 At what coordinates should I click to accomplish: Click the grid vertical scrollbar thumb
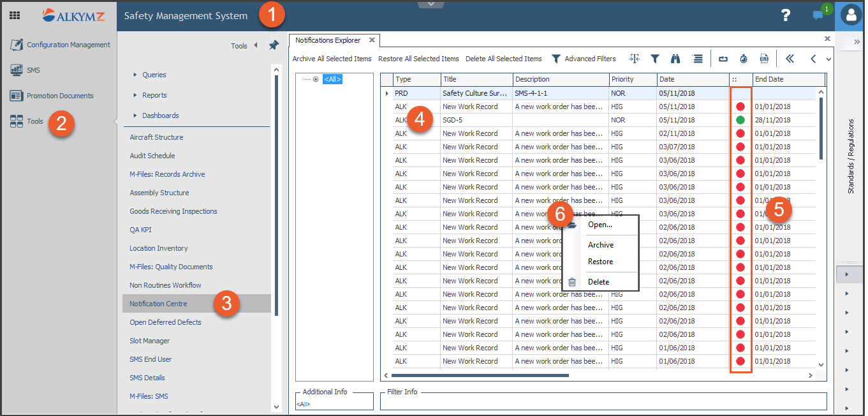click(x=820, y=128)
